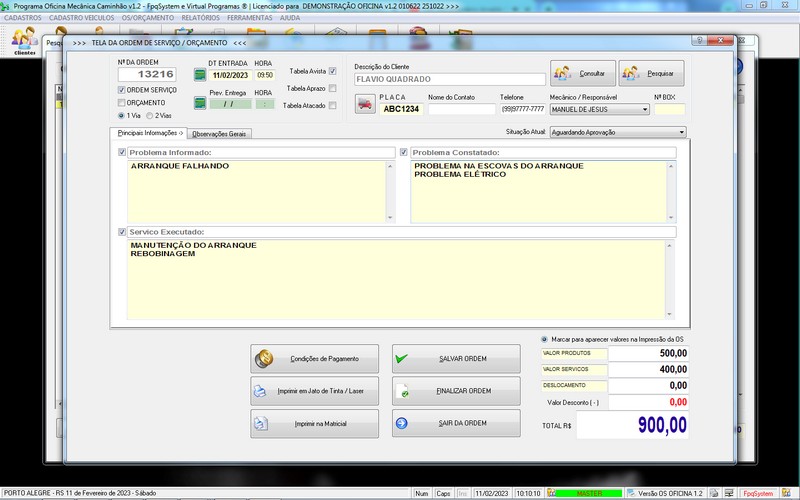Click the document-check icon on Finalizar Ordem

coord(402,391)
